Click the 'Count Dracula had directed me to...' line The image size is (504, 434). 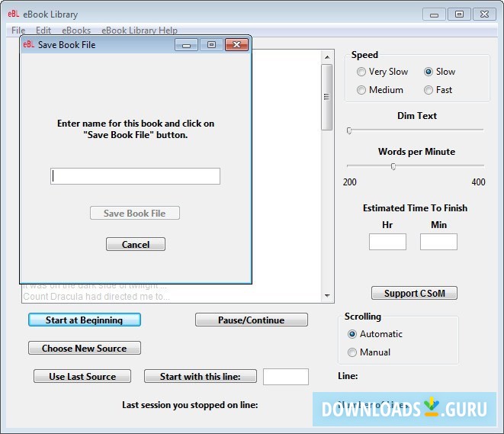click(96, 297)
